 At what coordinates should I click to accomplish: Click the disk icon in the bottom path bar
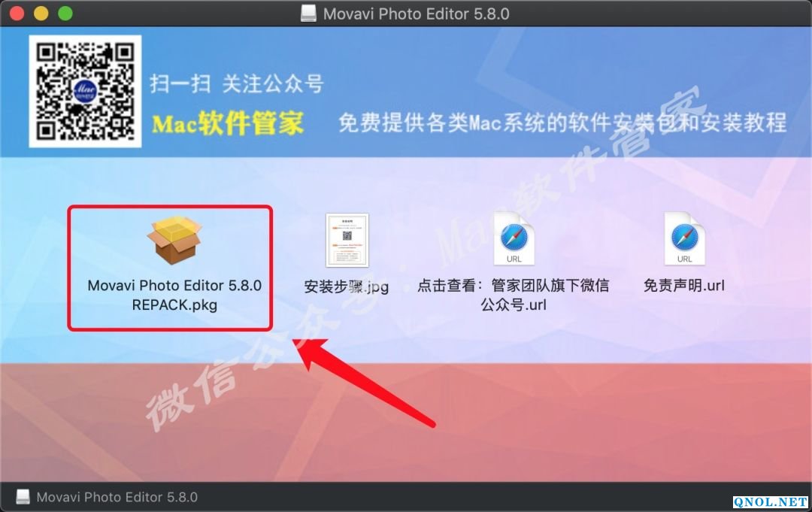coord(23,497)
